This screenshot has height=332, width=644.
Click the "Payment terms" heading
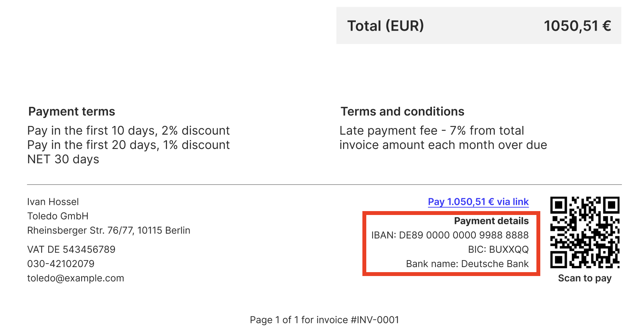pyautogui.click(x=72, y=112)
